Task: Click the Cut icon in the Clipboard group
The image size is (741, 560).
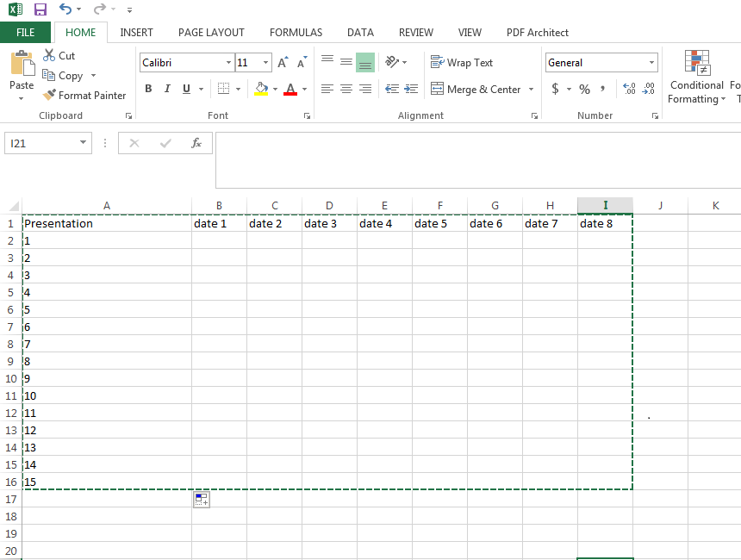Action: [49, 55]
